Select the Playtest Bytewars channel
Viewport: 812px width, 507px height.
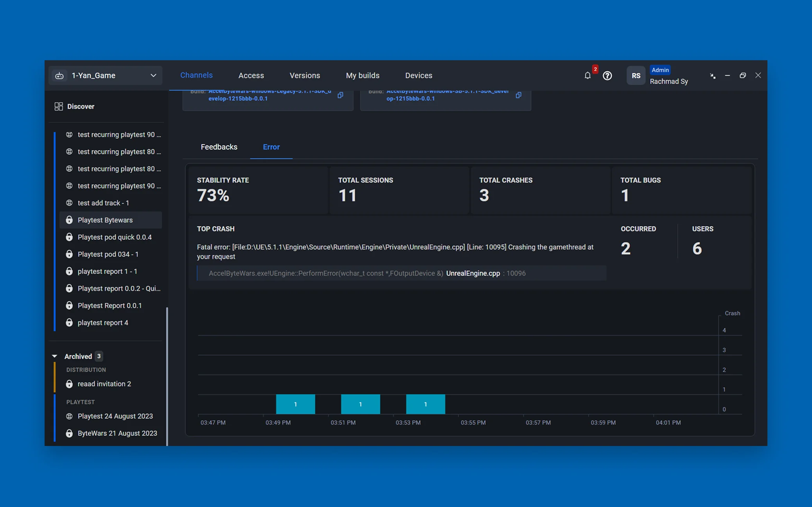coord(111,220)
